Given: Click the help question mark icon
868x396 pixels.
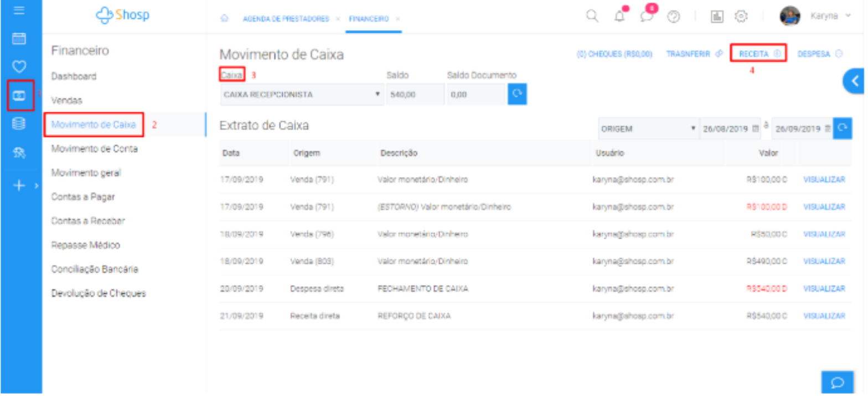Looking at the screenshot, I should coord(673,17).
